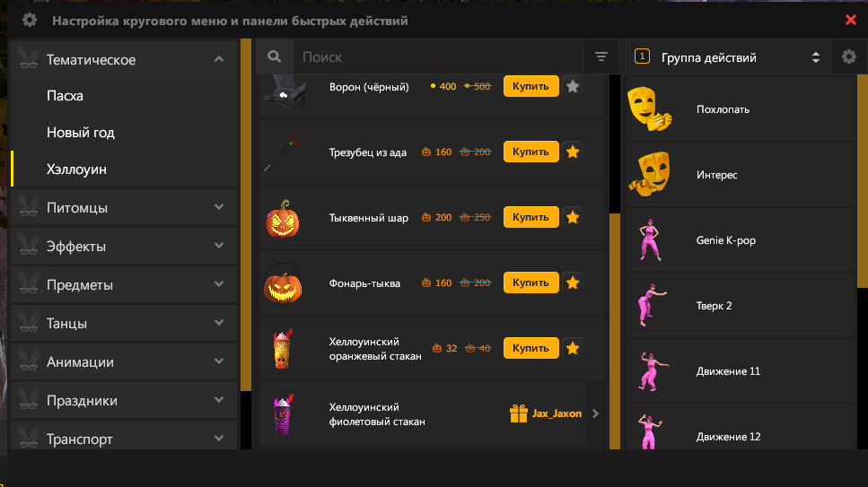The width and height of the screenshot is (868, 487).
Task: Select the Хэллоуин subcategory
Action: pos(124,170)
